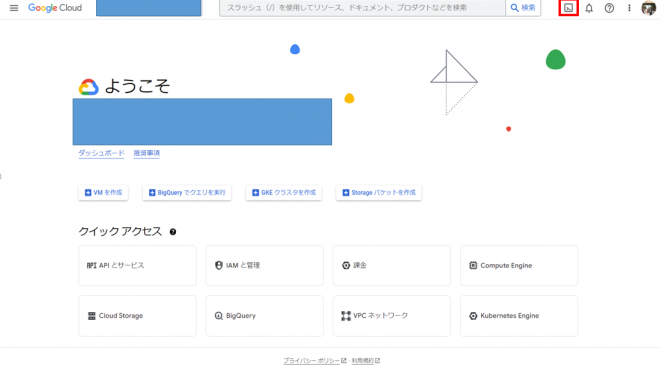660x365 pixels.
Task: Click the Google Cloud logo beside ようこそ
Action: [x=88, y=87]
